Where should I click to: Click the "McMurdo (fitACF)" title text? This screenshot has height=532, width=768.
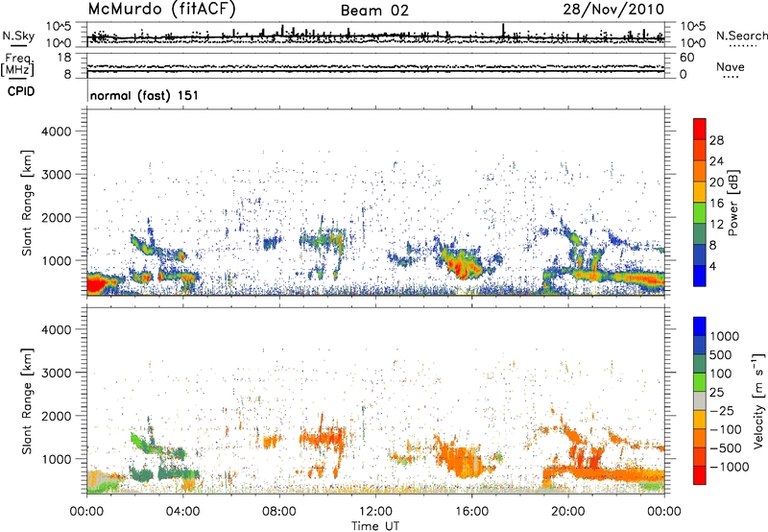[x=161, y=9]
